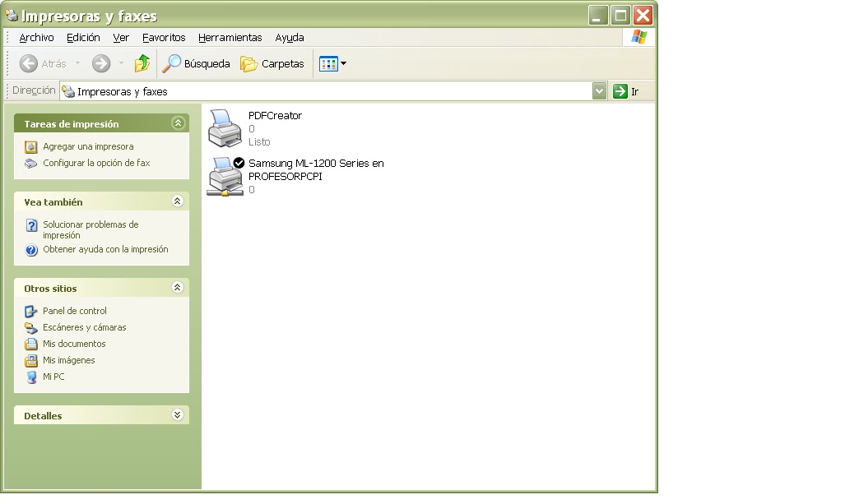The width and height of the screenshot is (859, 504).
Task: Open the Ayuda menu
Action: pyautogui.click(x=290, y=37)
